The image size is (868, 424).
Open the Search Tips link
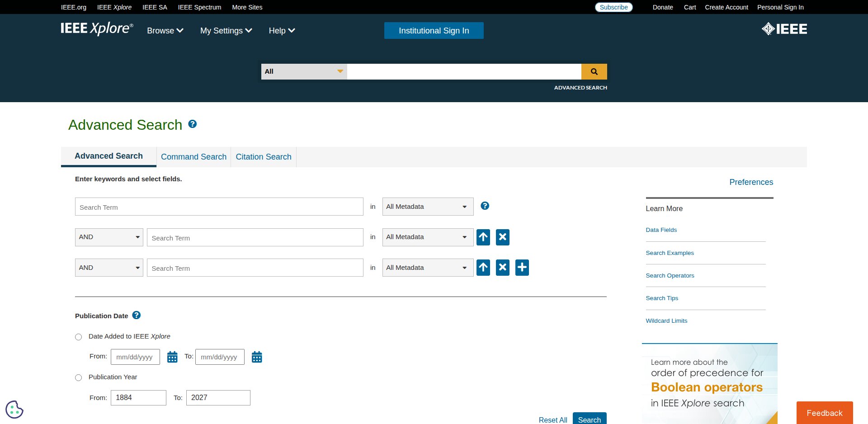tap(662, 298)
